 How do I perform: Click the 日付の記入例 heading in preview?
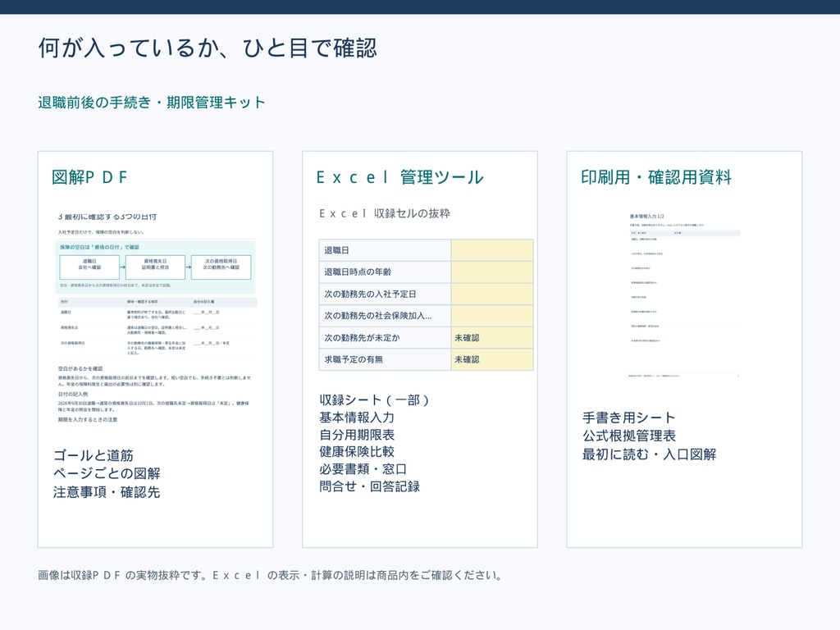coord(73,395)
